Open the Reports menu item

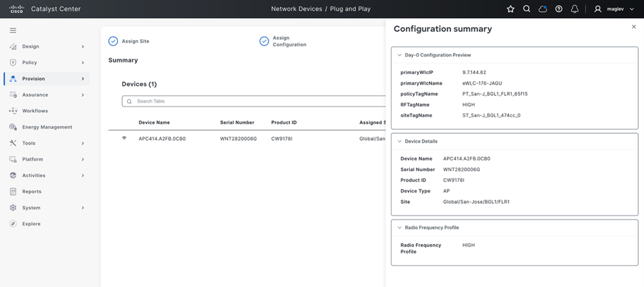pos(32,192)
